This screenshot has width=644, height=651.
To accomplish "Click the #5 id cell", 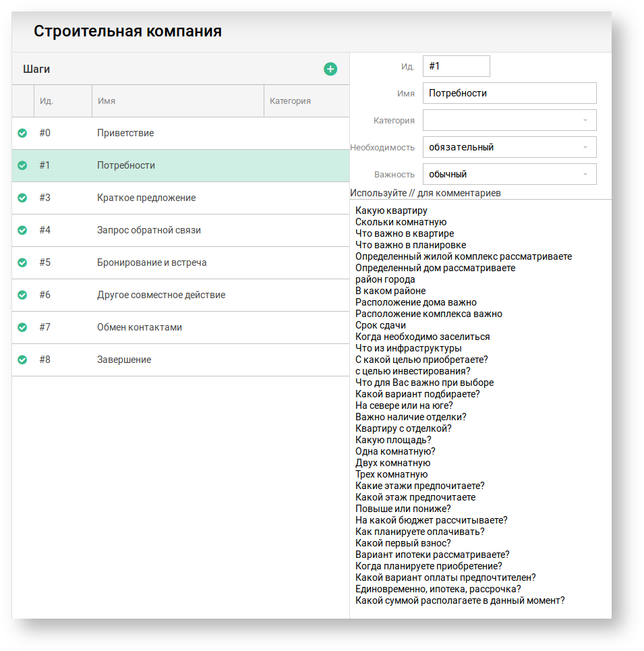I will tap(45, 262).
